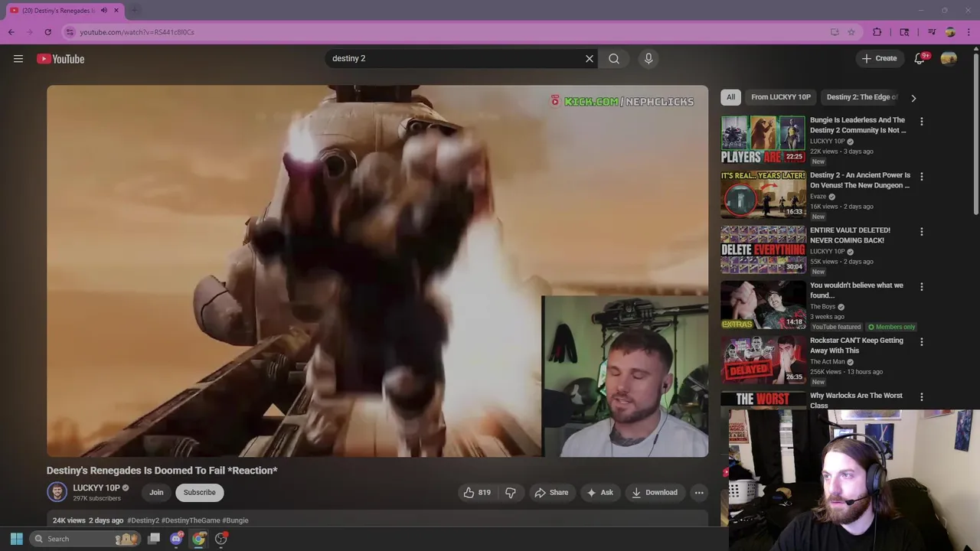This screenshot has width=980, height=551.
Task: Open 'An Ancient Power Is On Venus' thumbnail
Action: (763, 194)
